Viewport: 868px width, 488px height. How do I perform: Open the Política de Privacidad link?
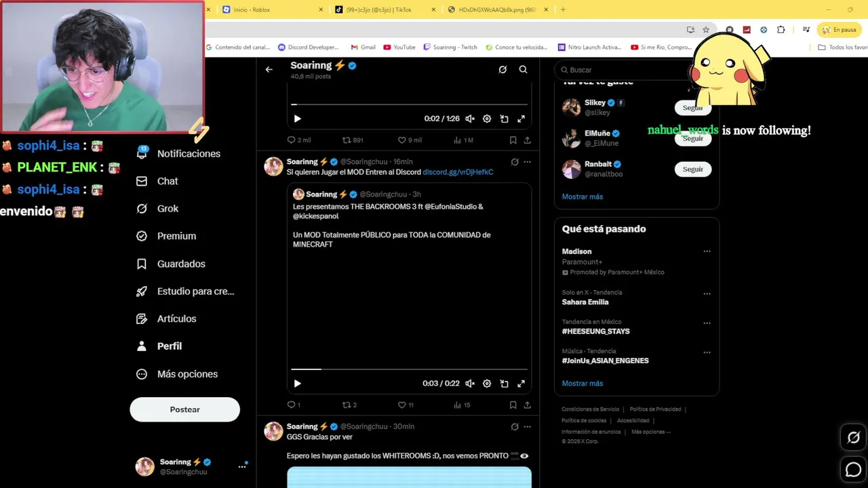pos(655,409)
